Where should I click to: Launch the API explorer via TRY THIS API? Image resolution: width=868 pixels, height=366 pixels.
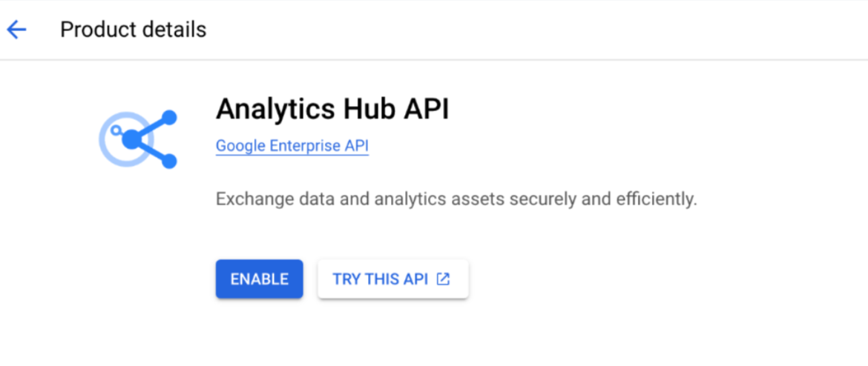[393, 279]
